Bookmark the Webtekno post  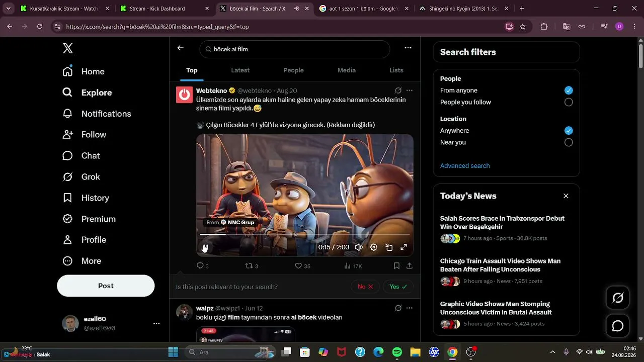[396, 265]
